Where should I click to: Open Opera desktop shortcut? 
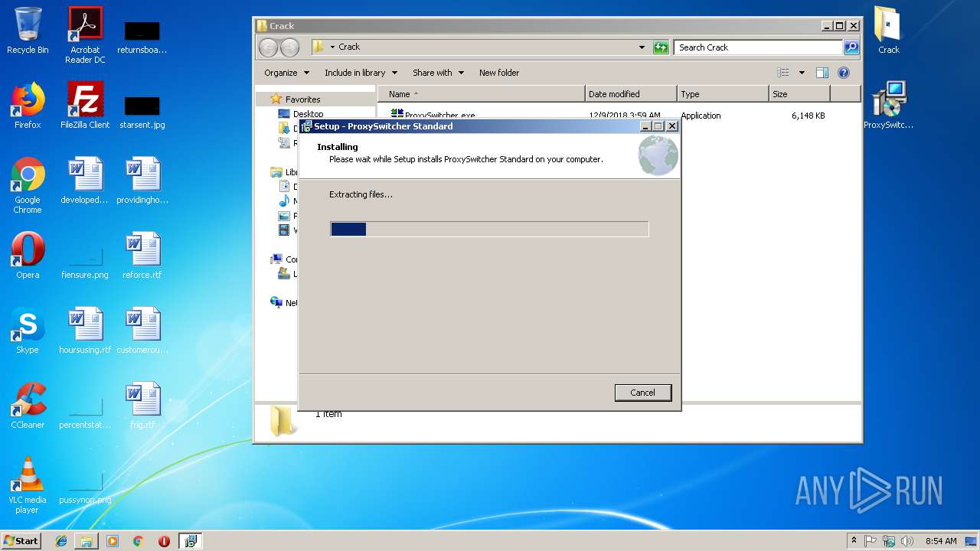pyautogui.click(x=28, y=256)
